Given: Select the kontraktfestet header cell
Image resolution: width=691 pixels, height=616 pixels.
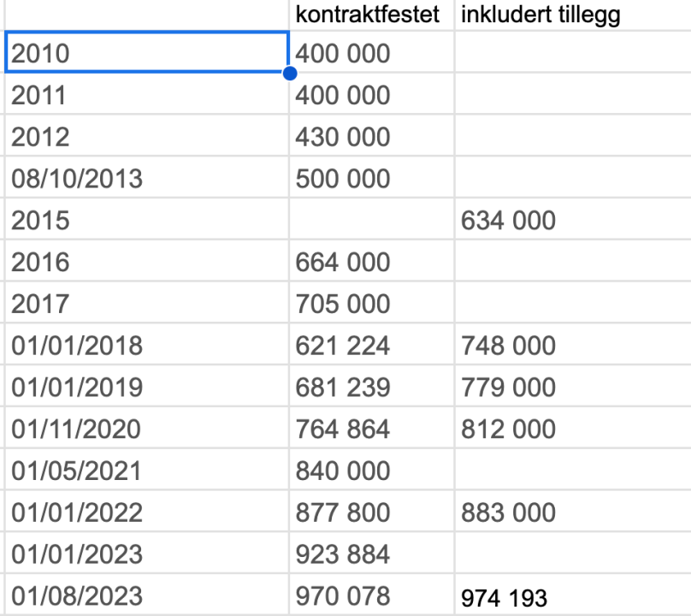Looking at the screenshot, I should pyautogui.click(x=368, y=15).
